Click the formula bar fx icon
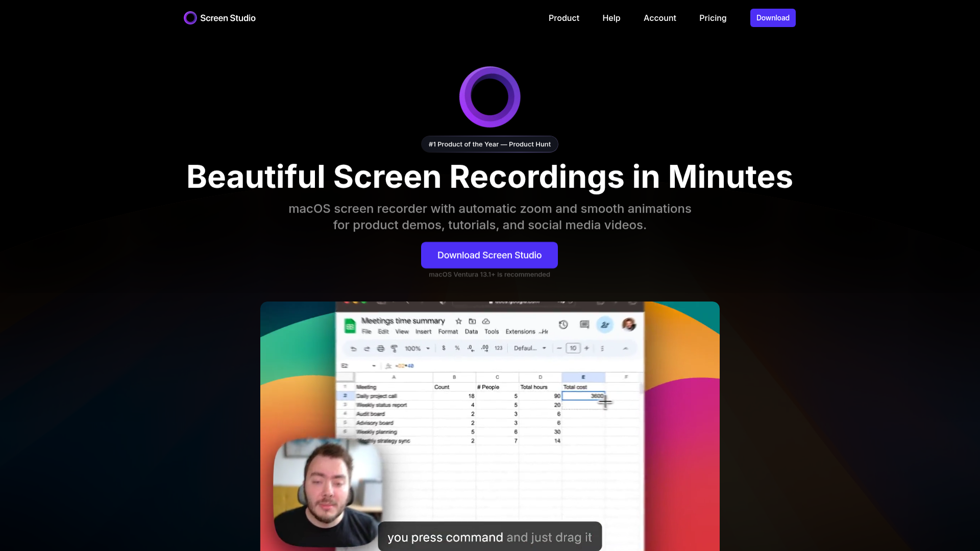The image size is (980, 551). click(388, 366)
